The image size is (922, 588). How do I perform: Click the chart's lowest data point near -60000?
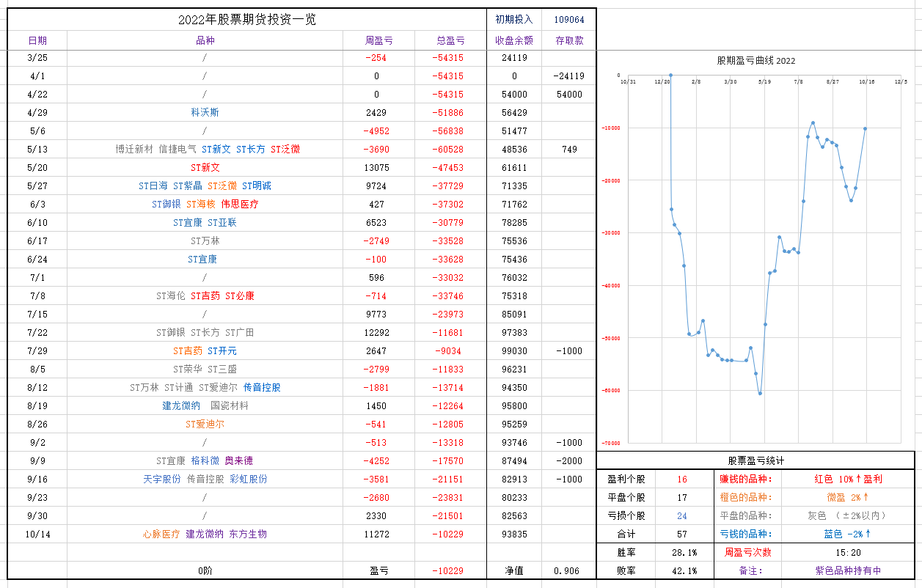tap(760, 394)
